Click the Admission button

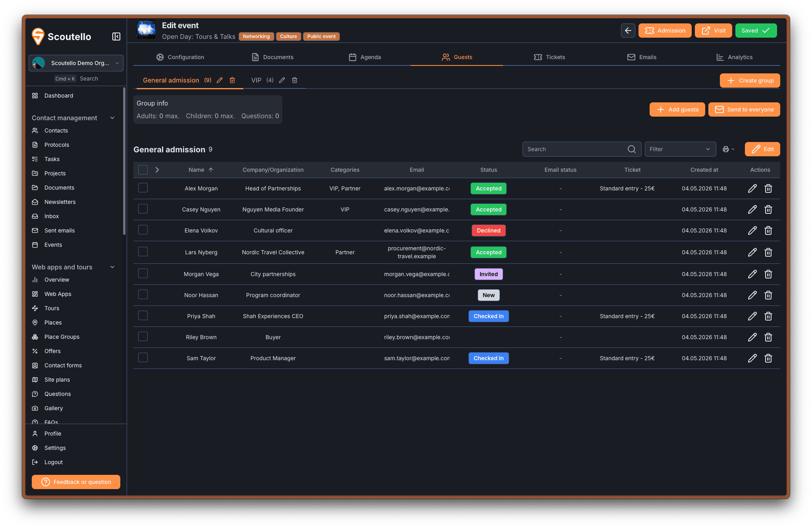tap(665, 31)
